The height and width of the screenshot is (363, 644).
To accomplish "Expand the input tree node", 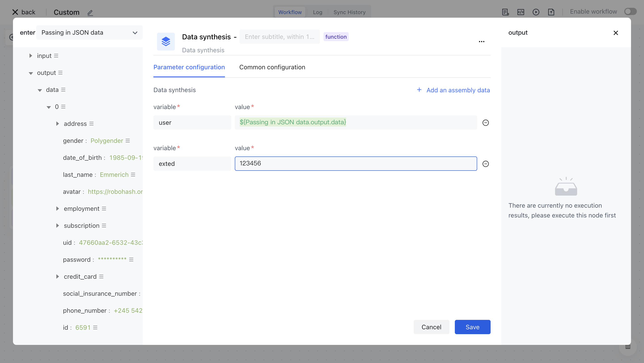I will click(30, 56).
